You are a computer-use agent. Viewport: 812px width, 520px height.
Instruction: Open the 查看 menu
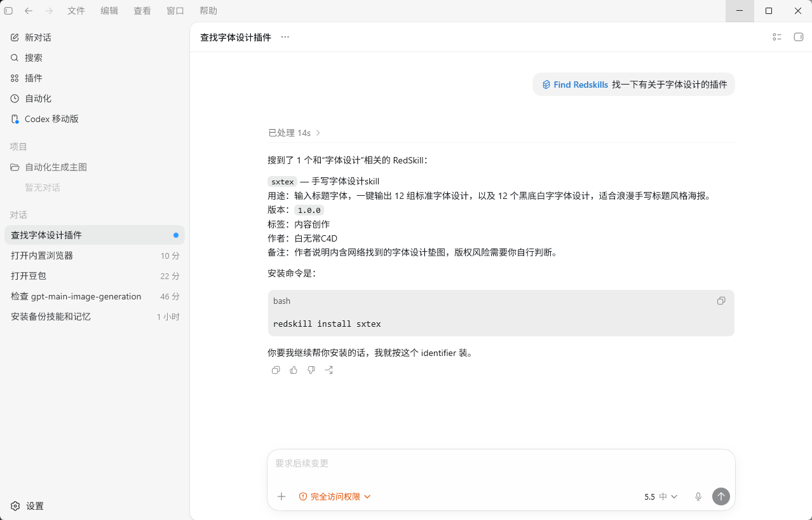pyautogui.click(x=142, y=11)
